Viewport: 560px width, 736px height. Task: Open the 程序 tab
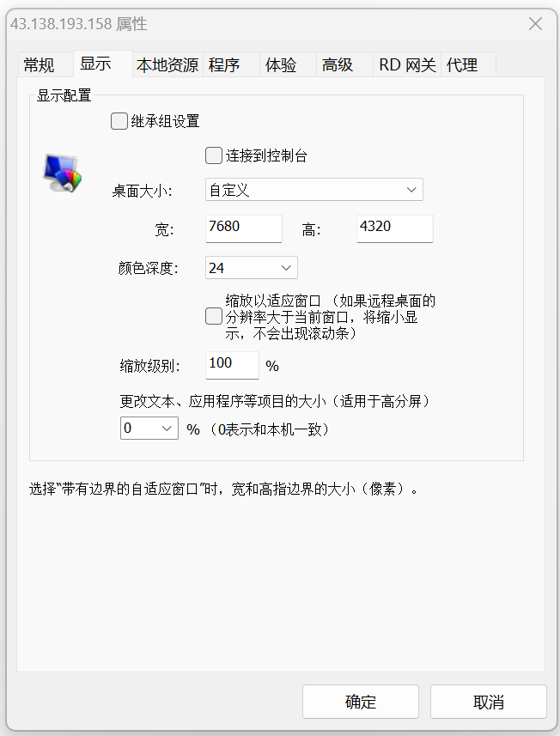pos(224,64)
